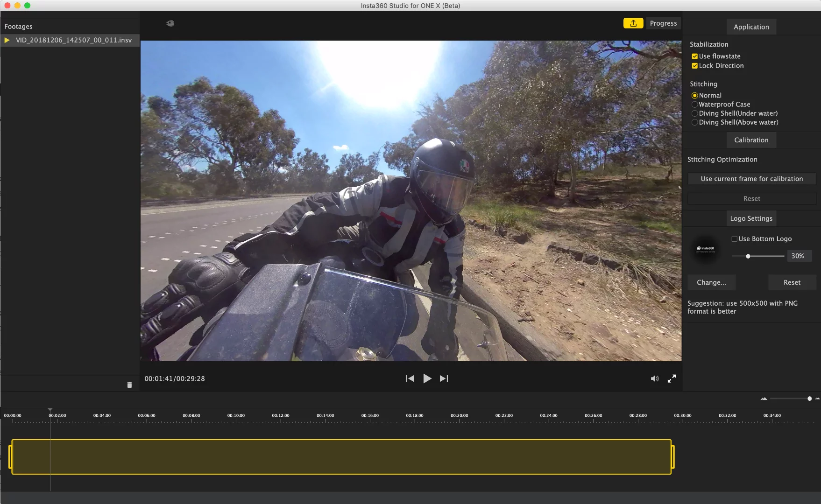
Task: Open Change... to pick a new logo
Action: (711, 282)
